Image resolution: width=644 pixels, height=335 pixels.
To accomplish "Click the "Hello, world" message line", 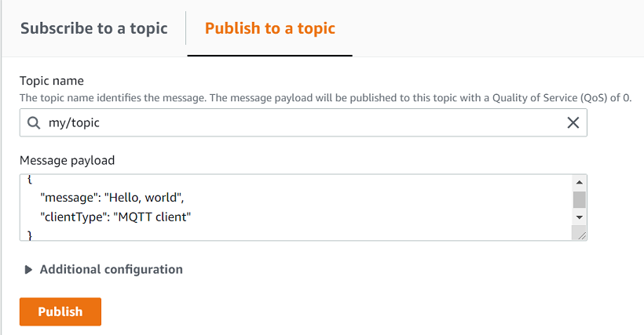I will [112, 198].
